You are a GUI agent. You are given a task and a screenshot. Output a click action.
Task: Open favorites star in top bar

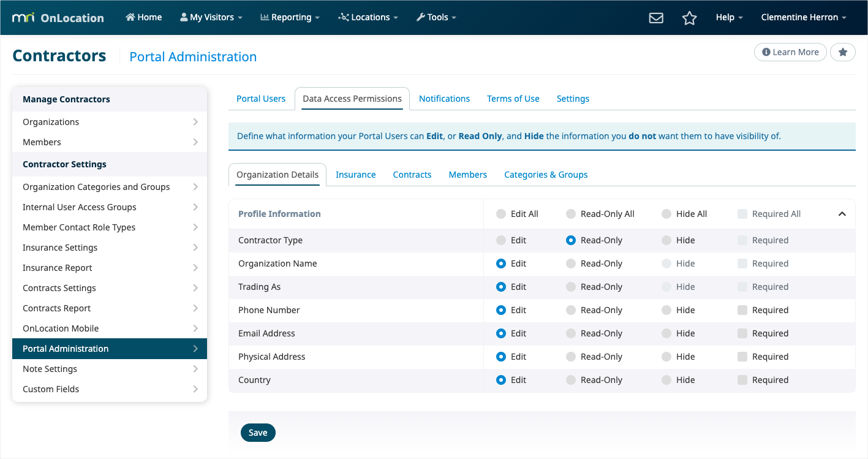point(690,18)
